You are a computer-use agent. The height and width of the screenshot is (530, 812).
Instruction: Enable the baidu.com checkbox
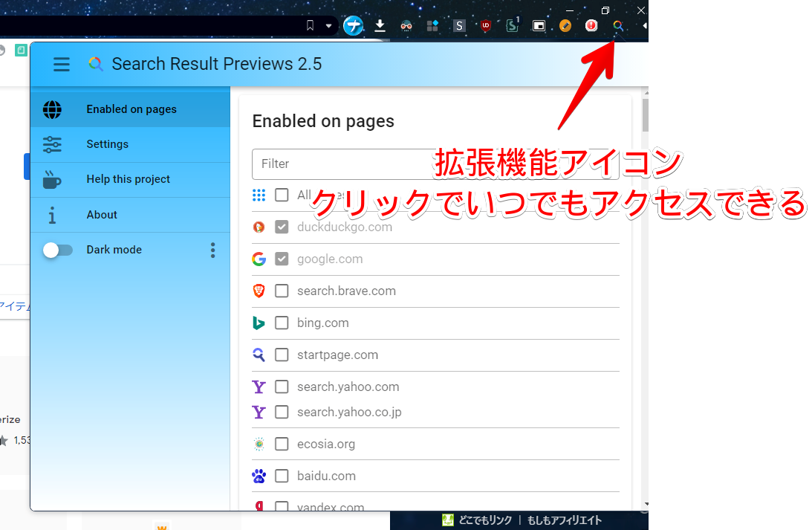tap(282, 476)
